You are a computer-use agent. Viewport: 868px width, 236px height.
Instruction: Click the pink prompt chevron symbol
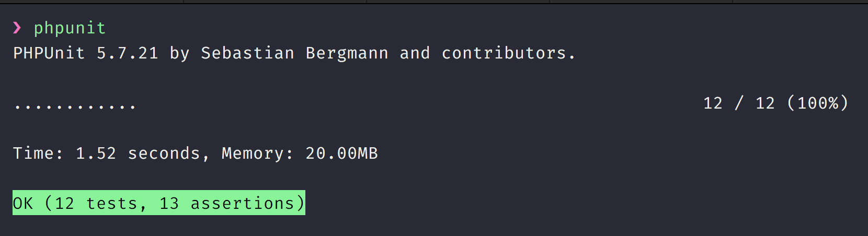[17, 28]
